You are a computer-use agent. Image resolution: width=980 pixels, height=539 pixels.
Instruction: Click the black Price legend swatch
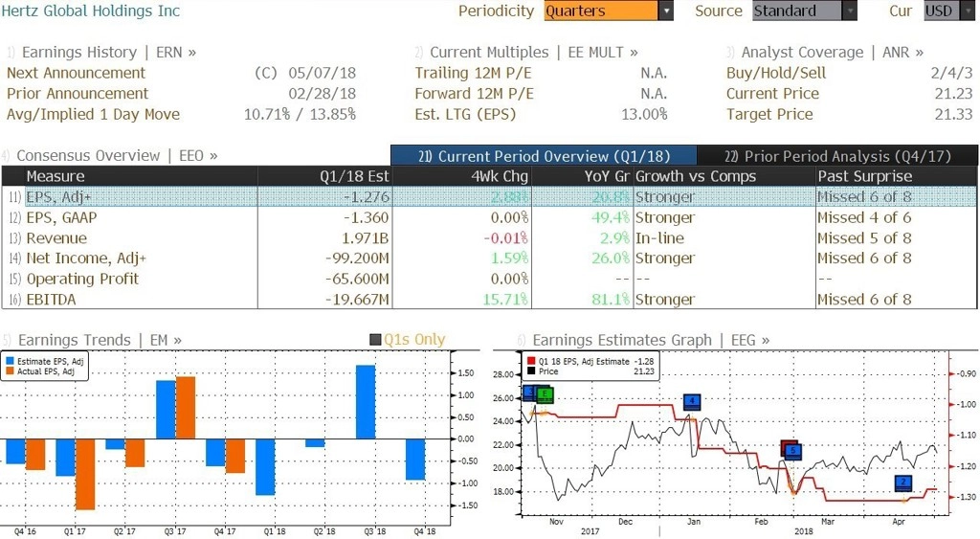coord(531,371)
